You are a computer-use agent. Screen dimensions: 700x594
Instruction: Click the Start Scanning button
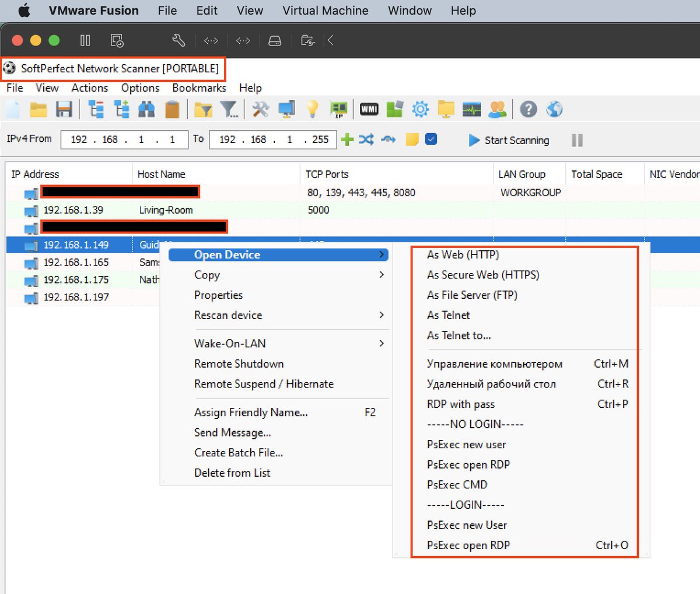(509, 140)
